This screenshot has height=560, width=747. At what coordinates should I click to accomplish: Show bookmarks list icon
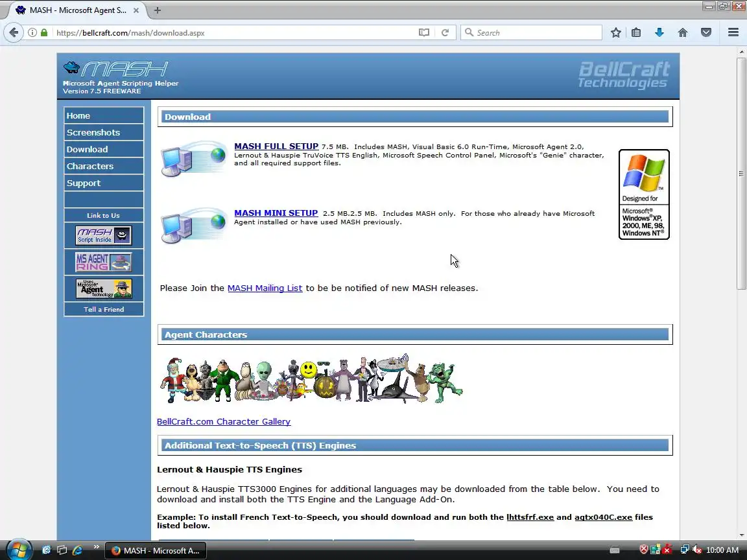coord(636,32)
